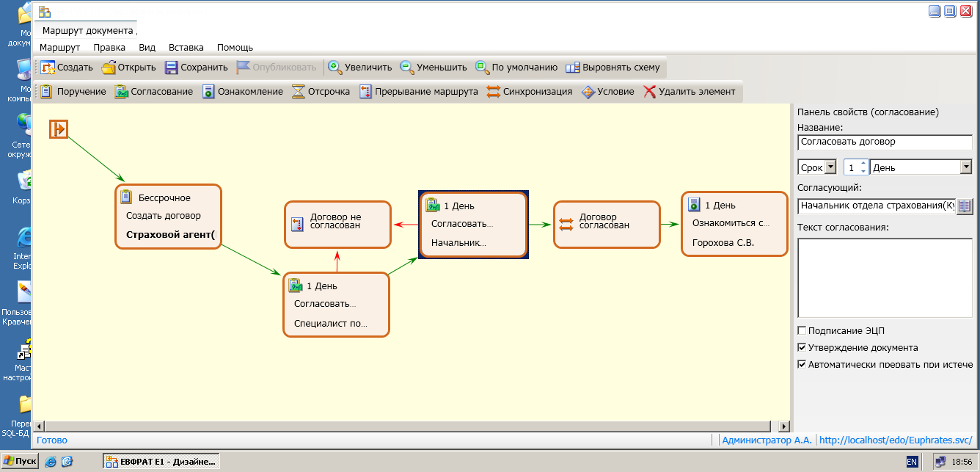Open the Правка menu
The height and width of the screenshot is (472, 980).
pos(109,47)
